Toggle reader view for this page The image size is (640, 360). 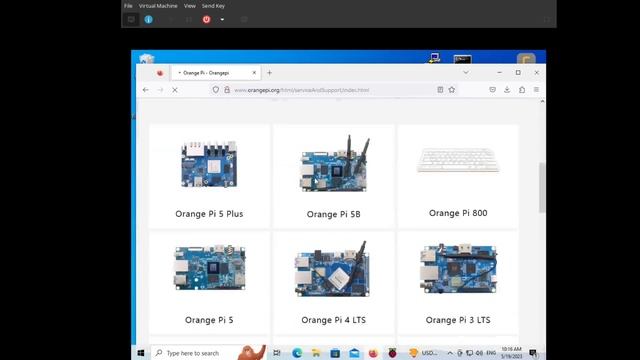pyautogui.click(x=440, y=90)
